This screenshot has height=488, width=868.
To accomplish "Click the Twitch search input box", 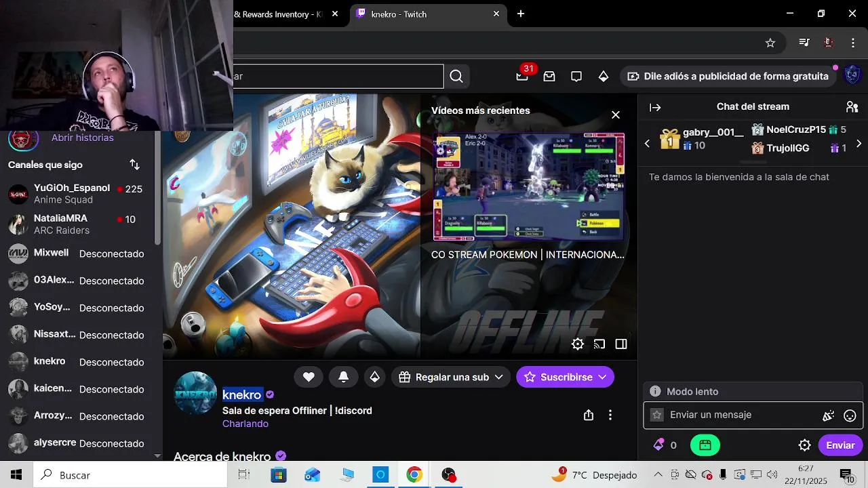I will click(338, 77).
